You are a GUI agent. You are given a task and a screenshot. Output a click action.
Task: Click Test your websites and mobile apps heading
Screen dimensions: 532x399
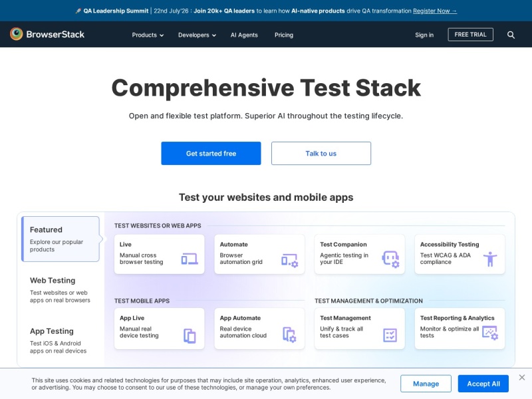coord(266,197)
